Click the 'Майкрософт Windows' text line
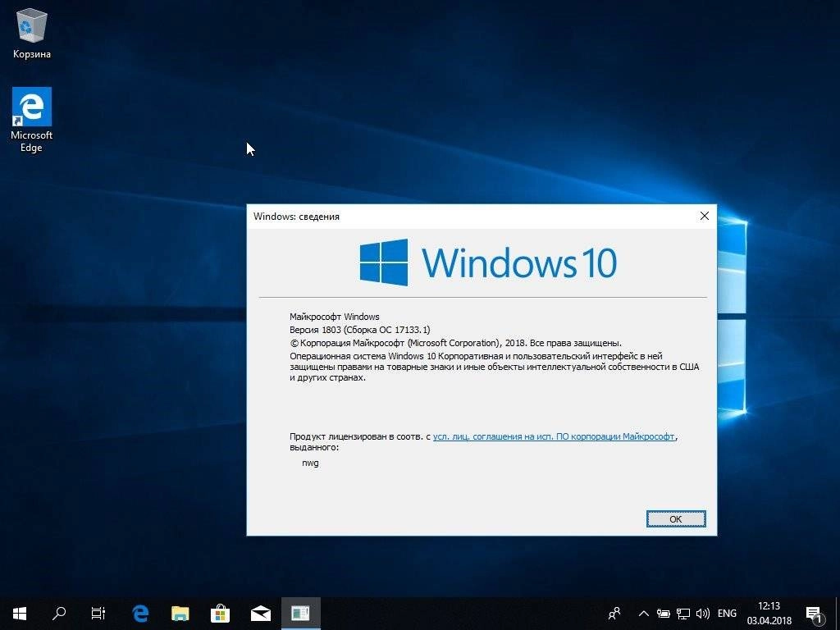Screen dimensions: 840x630 pos(335,317)
